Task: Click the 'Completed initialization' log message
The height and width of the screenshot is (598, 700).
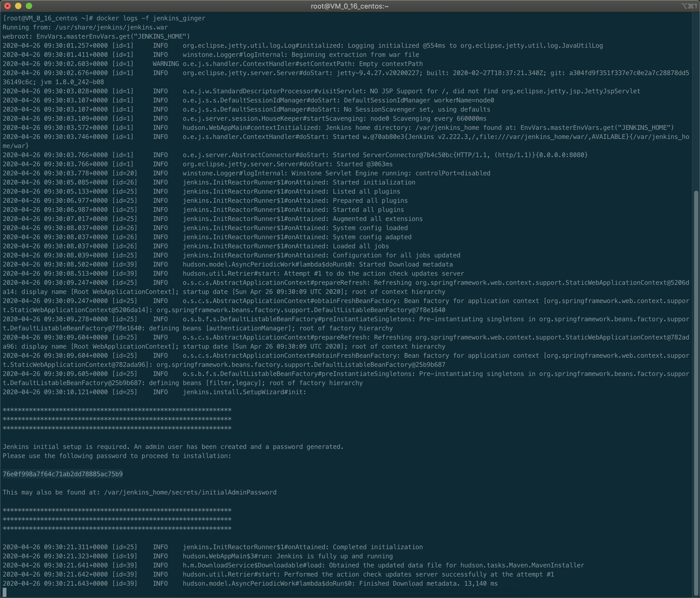Action: click(377, 547)
